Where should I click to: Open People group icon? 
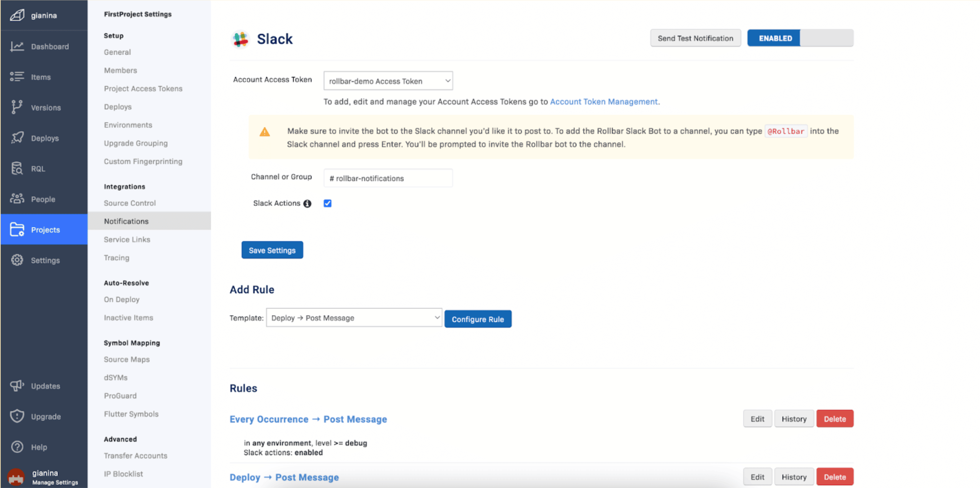click(x=17, y=198)
